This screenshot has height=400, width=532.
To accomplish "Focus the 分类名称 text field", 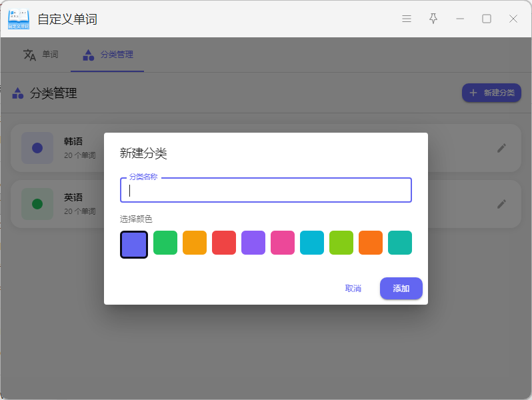I will point(266,191).
